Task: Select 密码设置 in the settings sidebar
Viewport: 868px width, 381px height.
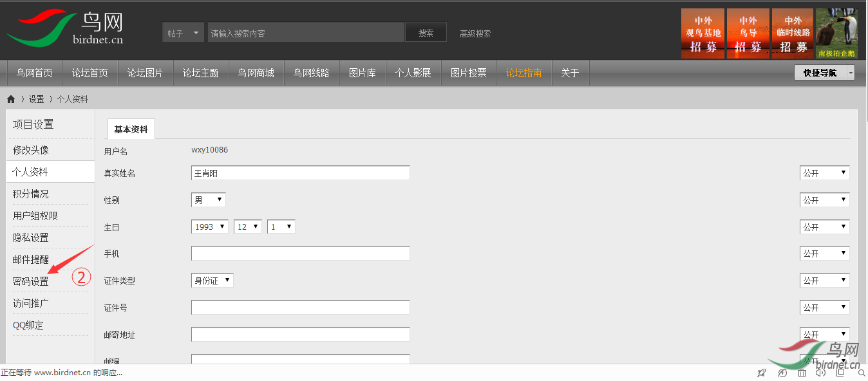Action: point(31,281)
